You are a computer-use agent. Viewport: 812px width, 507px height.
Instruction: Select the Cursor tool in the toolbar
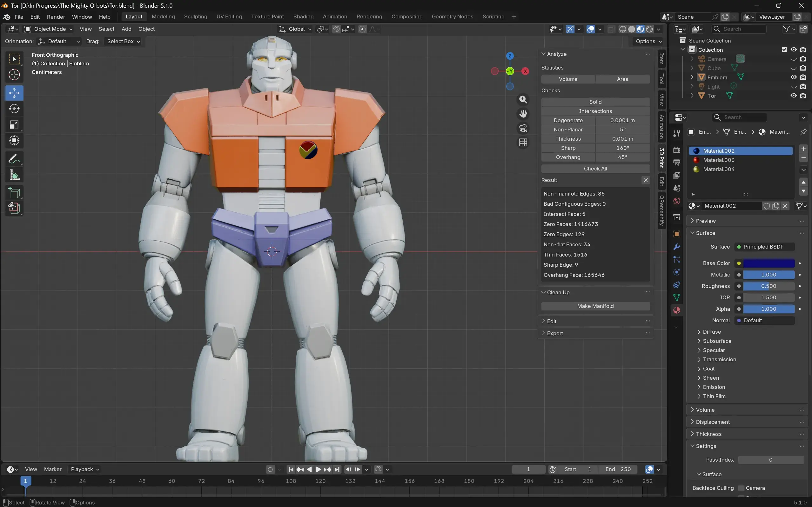coord(14,75)
